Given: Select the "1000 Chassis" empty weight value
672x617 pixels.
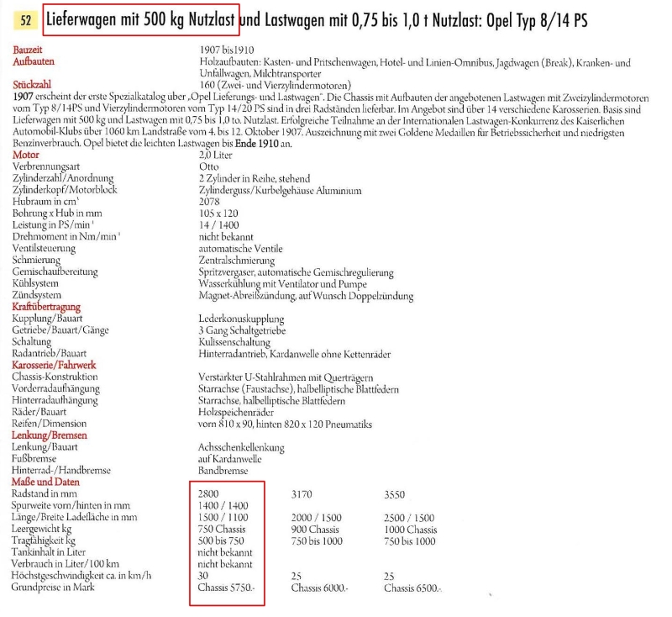Looking at the screenshot, I should click(412, 530).
